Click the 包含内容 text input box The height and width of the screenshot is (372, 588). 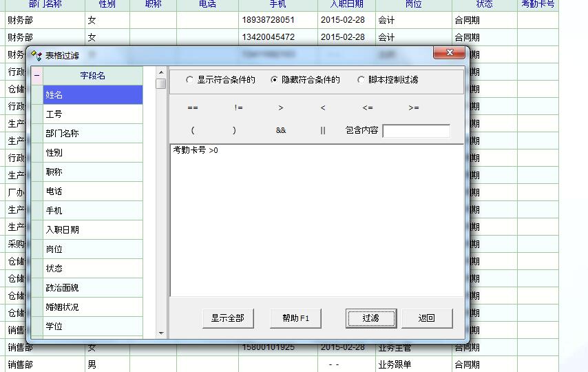416,131
